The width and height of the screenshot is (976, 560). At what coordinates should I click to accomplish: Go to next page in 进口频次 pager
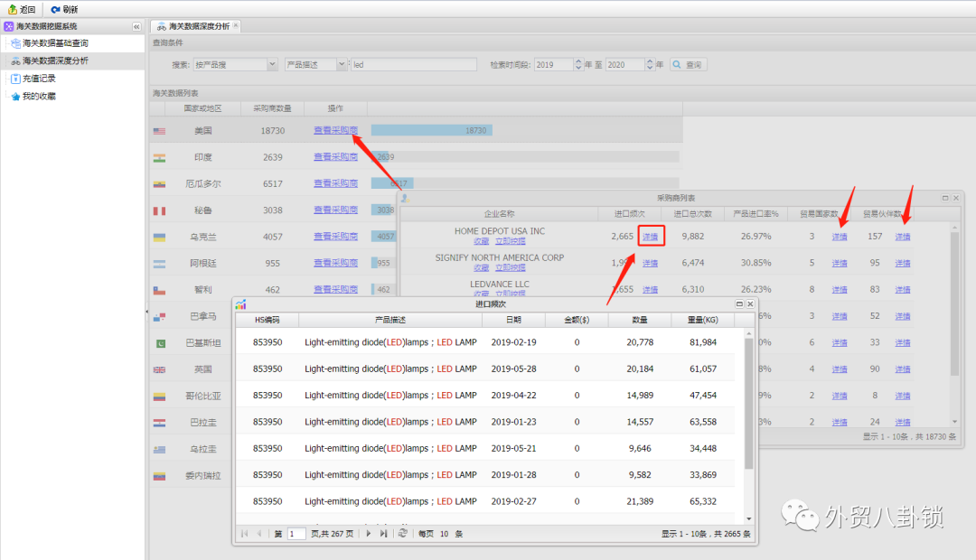coord(369,534)
